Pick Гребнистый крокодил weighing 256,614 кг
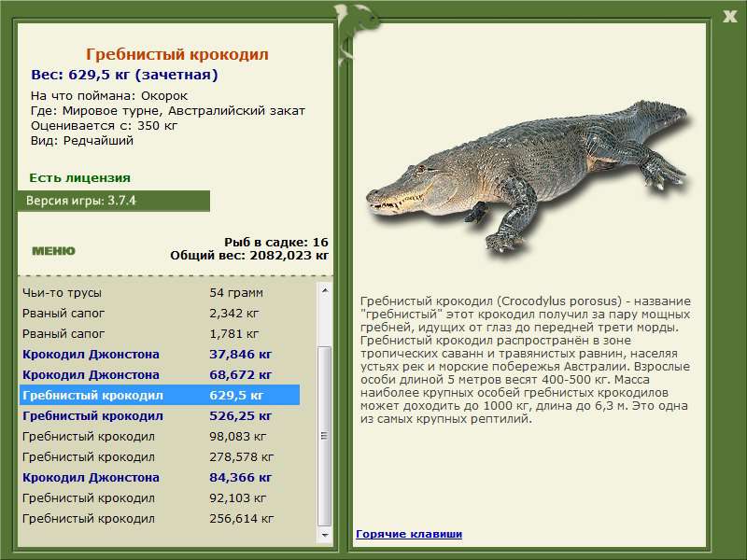This screenshot has width=747, height=560. pos(159,518)
